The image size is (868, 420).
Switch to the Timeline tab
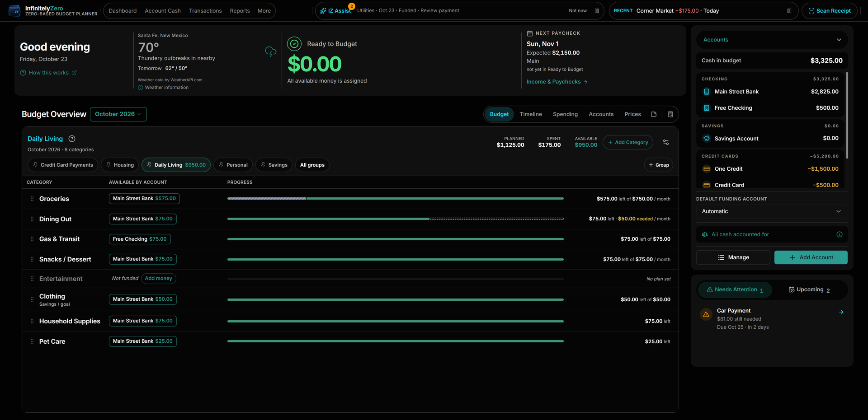[531, 114]
